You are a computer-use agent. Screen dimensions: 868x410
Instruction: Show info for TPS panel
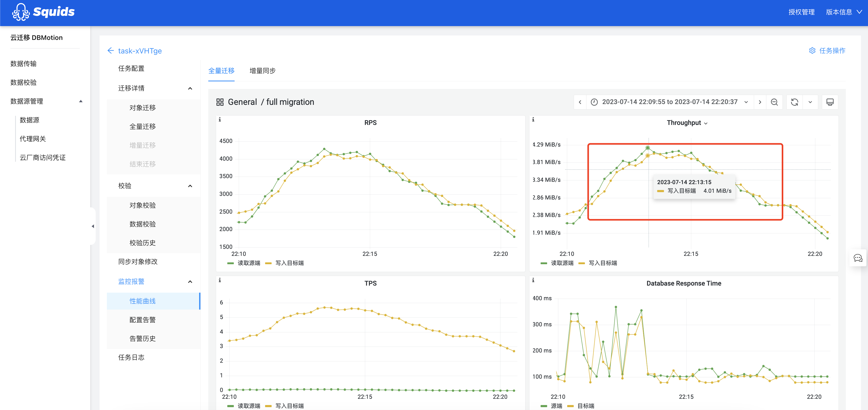(x=220, y=280)
